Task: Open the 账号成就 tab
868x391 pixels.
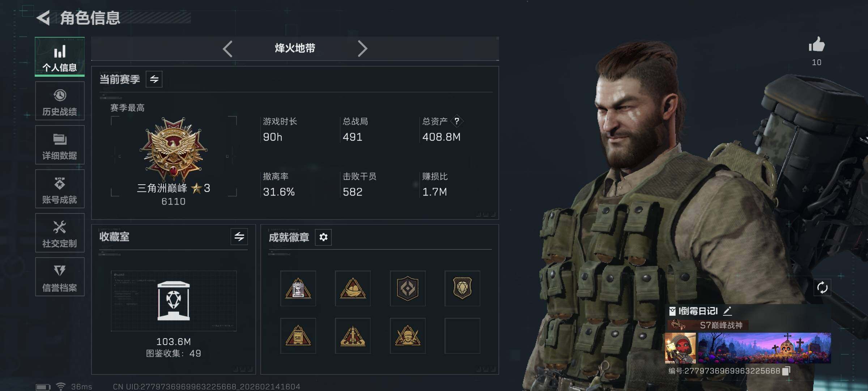Action: coord(60,189)
